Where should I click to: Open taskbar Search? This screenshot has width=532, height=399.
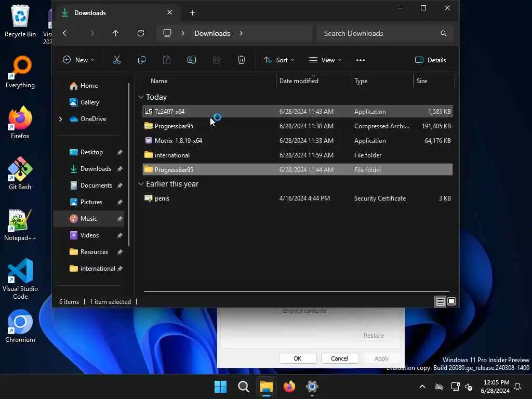pyautogui.click(x=243, y=387)
